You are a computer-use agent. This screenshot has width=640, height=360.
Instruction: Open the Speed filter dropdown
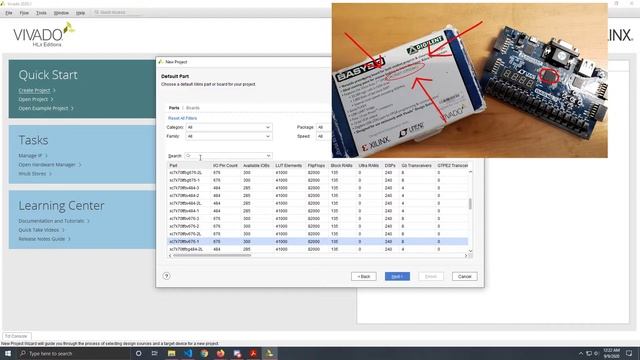pos(324,136)
